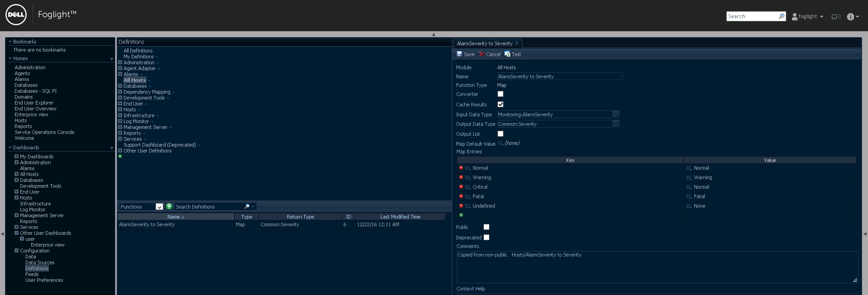The image size is (868, 295).
Task: Sort definitions by the Name column
Action: 175,217
